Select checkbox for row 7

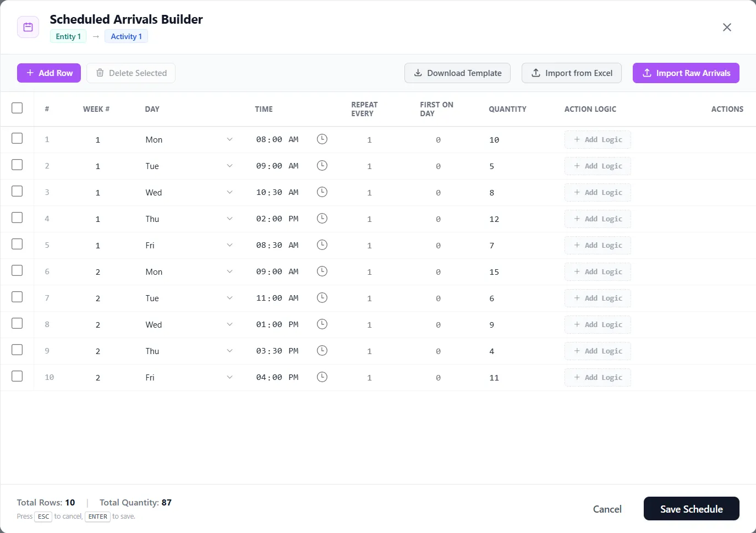17,297
